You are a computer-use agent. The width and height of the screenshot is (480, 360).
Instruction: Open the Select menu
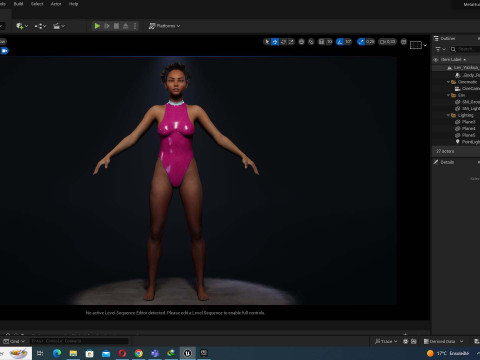coord(37,4)
